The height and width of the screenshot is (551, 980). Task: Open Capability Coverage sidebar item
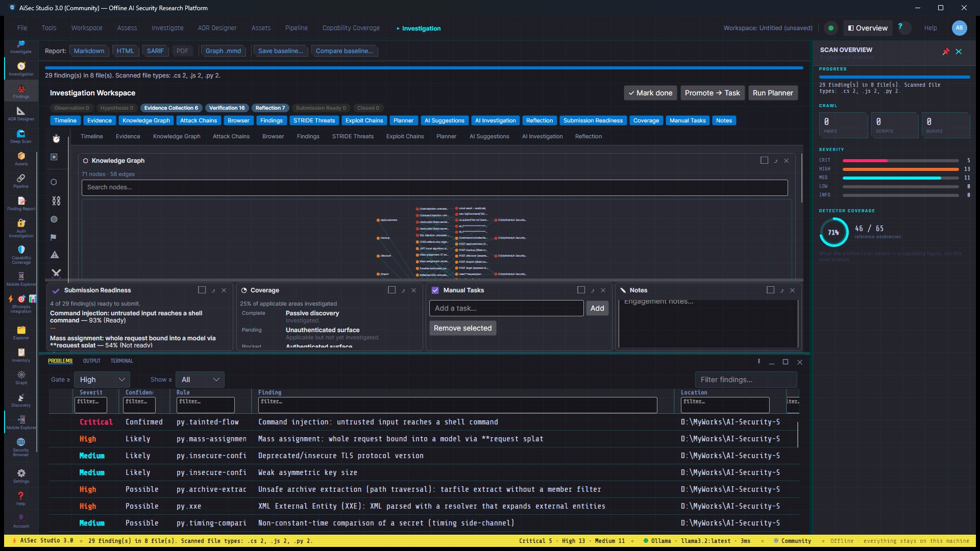(x=21, y=255)
